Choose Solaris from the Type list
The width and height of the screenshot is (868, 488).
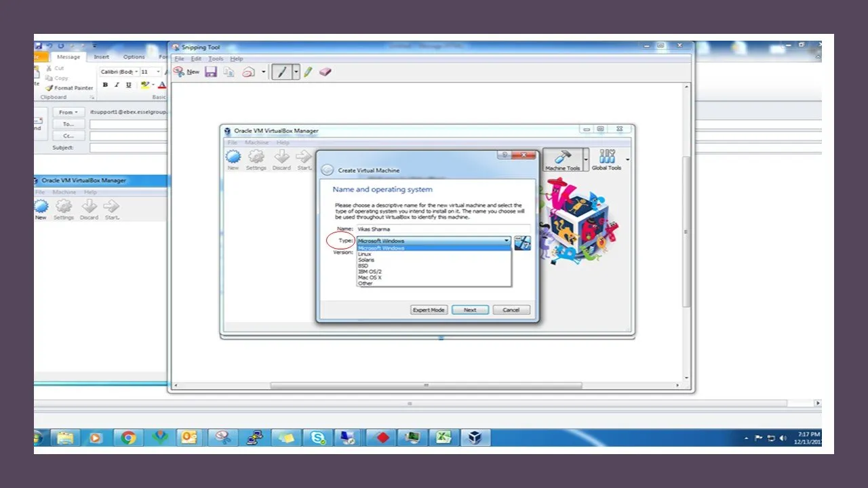434,260
